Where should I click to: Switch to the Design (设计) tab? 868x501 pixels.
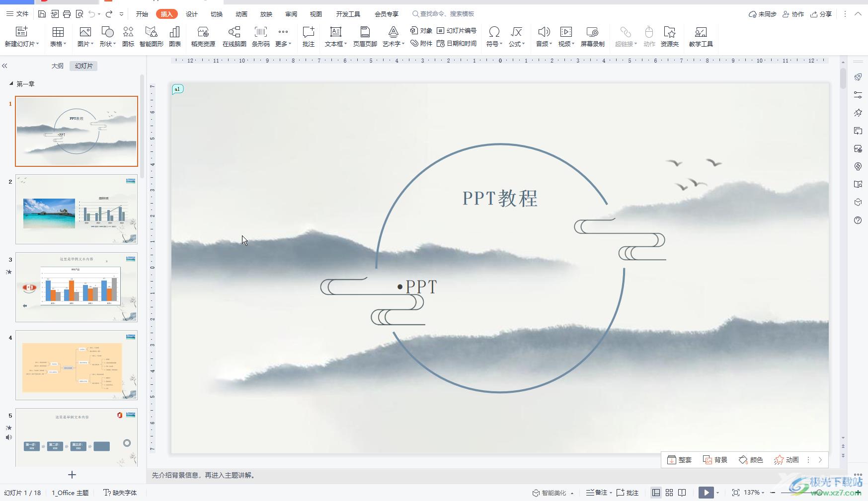pos(192,14)
